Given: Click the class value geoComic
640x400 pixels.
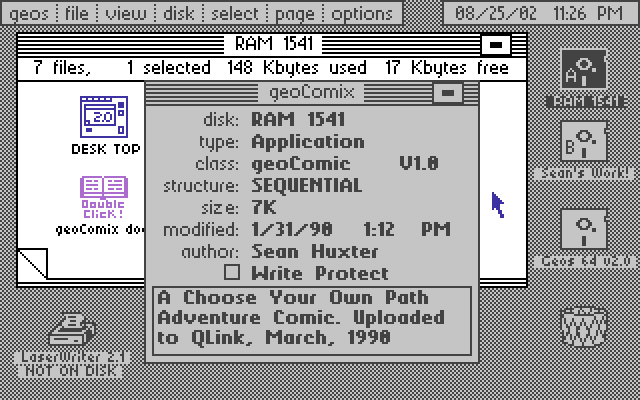Looking at the screenshot, I should [x=301, y=164].
